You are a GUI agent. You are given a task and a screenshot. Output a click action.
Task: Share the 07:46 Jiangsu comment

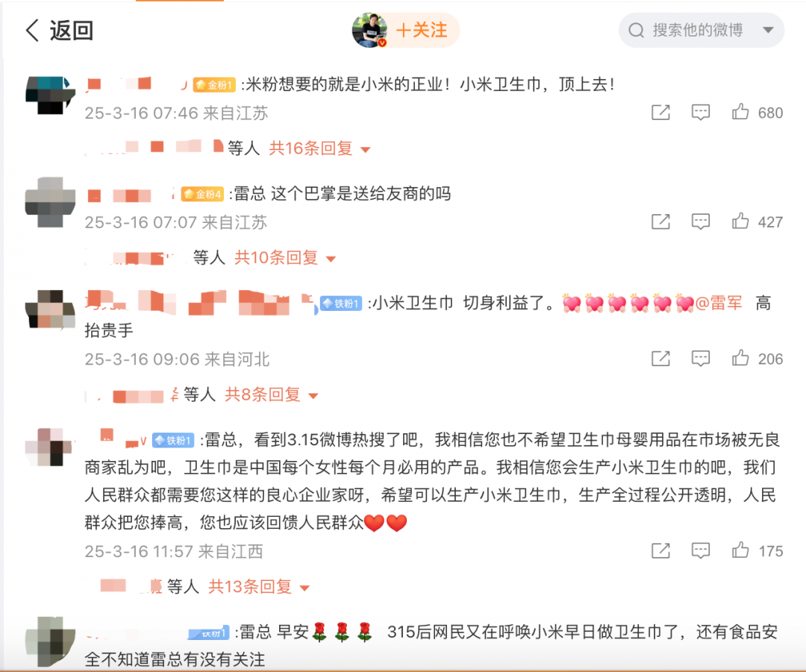[660, 112]
